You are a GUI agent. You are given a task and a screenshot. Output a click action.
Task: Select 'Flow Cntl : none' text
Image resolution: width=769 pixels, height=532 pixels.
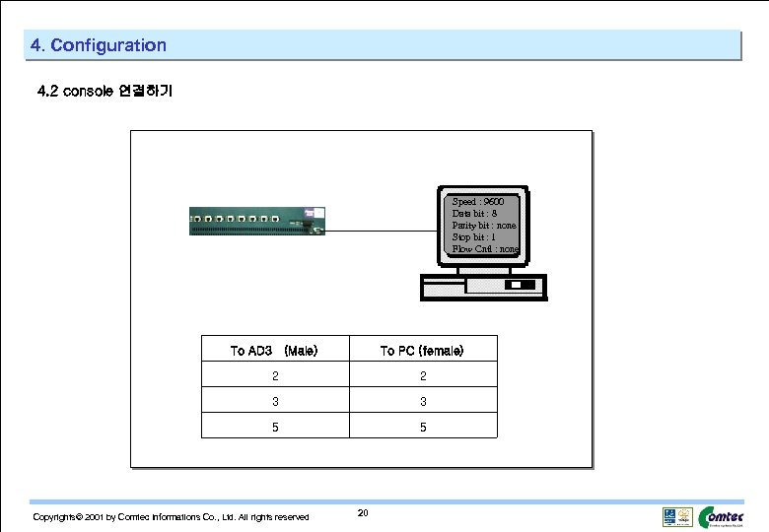485,248
